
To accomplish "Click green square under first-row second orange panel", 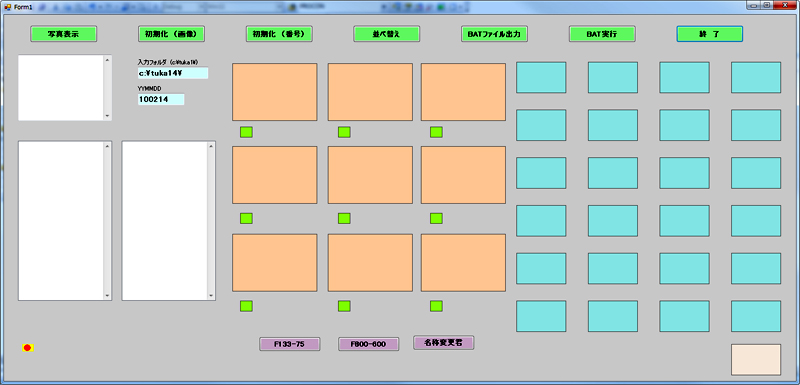I will tap(344, 132).
